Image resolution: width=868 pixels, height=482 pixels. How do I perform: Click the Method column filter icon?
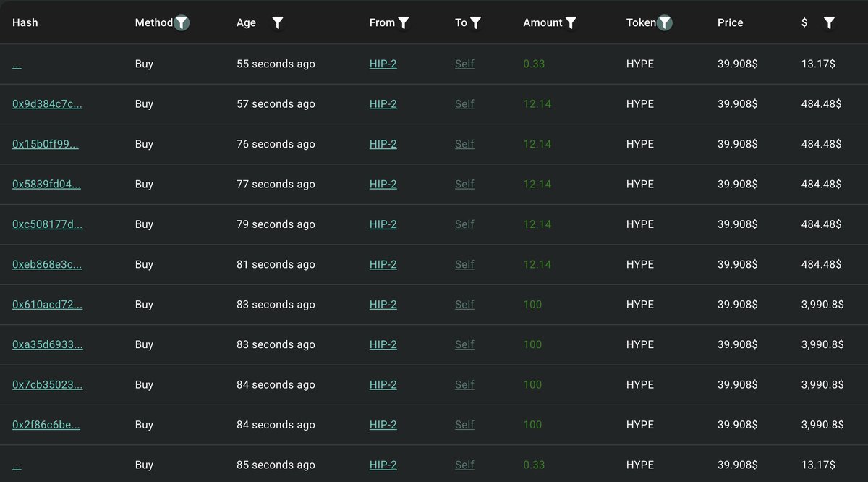[182, 23]
